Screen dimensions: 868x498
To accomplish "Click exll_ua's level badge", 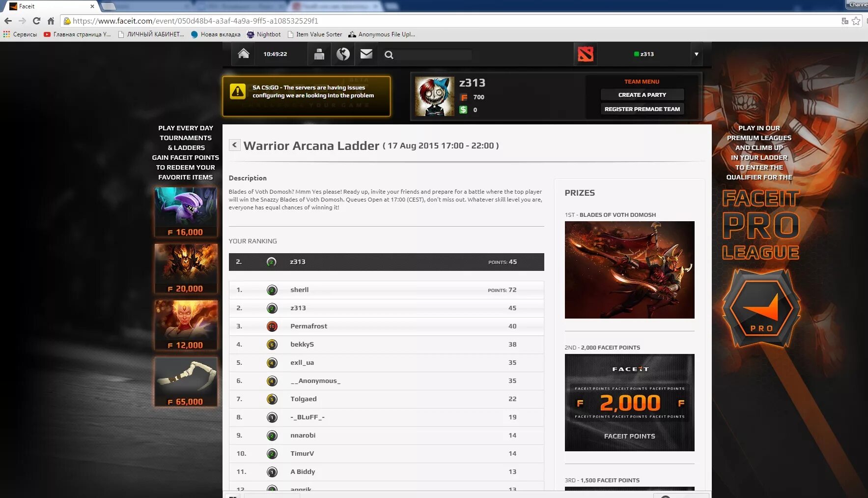I will click(272, 363).
